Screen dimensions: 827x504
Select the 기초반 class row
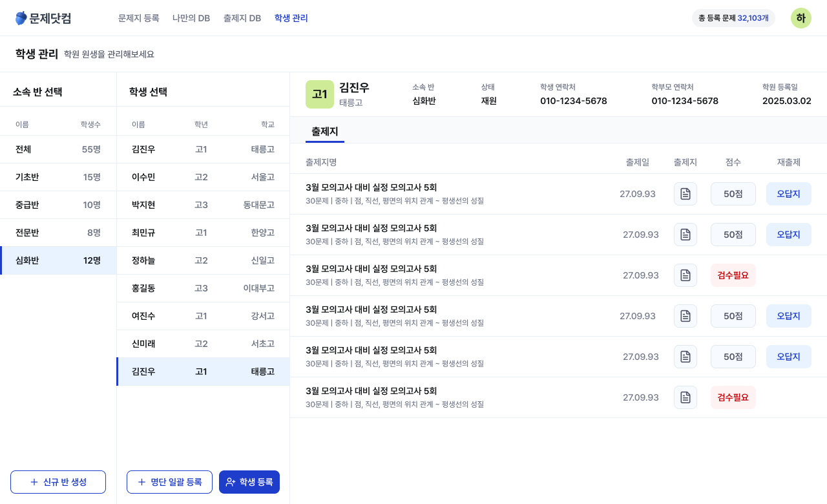point(58,177)
